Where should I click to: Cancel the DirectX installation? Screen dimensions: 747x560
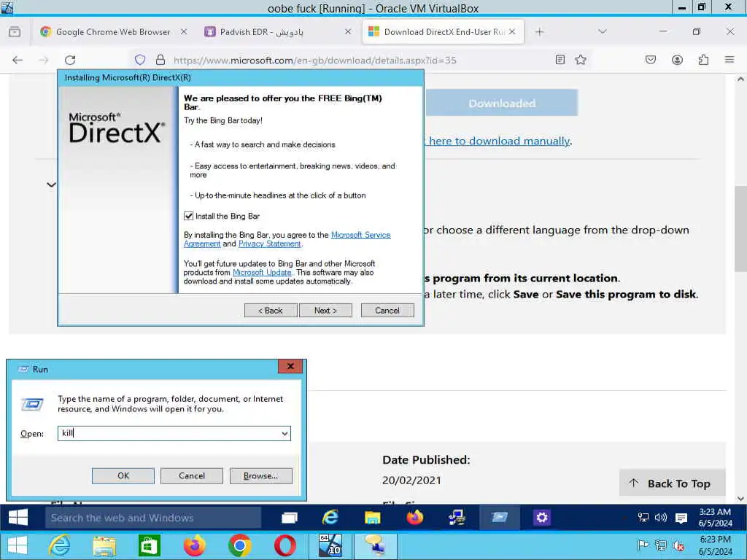point(387,311)
